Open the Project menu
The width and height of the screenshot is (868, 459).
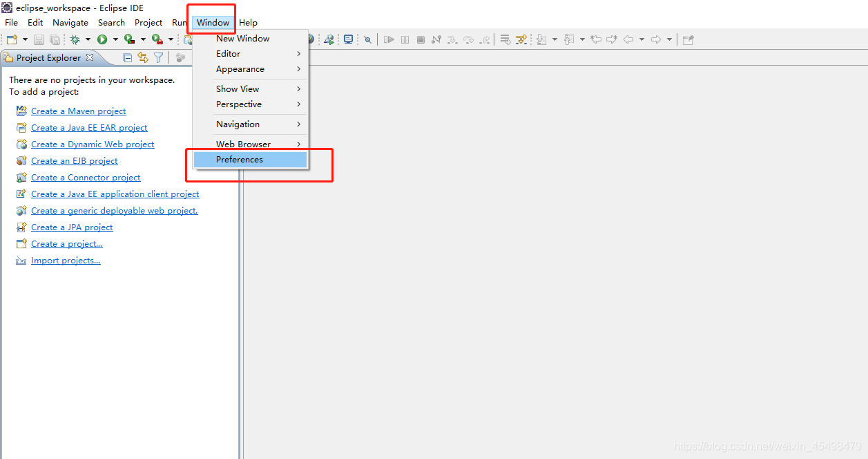coord(148,23)
